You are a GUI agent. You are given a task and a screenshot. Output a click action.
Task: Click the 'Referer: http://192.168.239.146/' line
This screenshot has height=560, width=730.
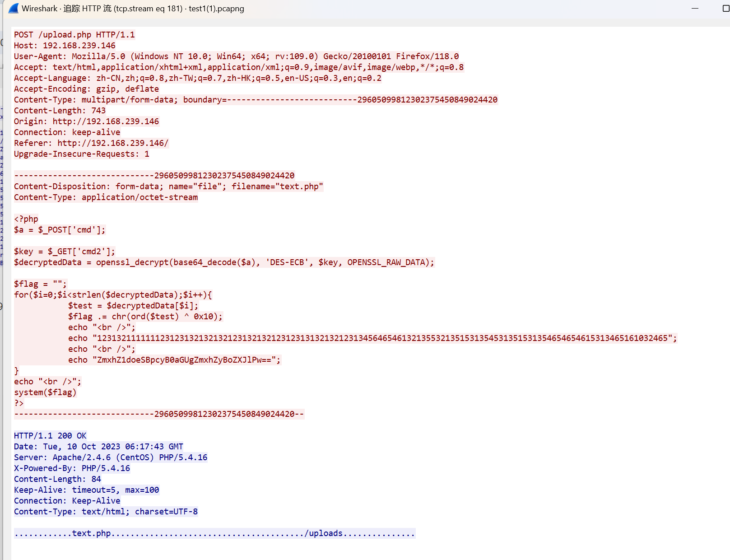91,143
